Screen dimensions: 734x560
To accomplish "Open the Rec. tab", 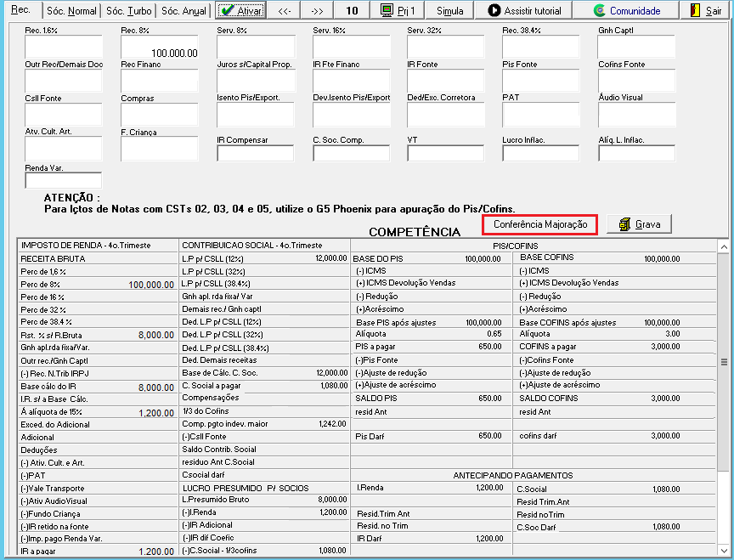I will click(20, 10).
